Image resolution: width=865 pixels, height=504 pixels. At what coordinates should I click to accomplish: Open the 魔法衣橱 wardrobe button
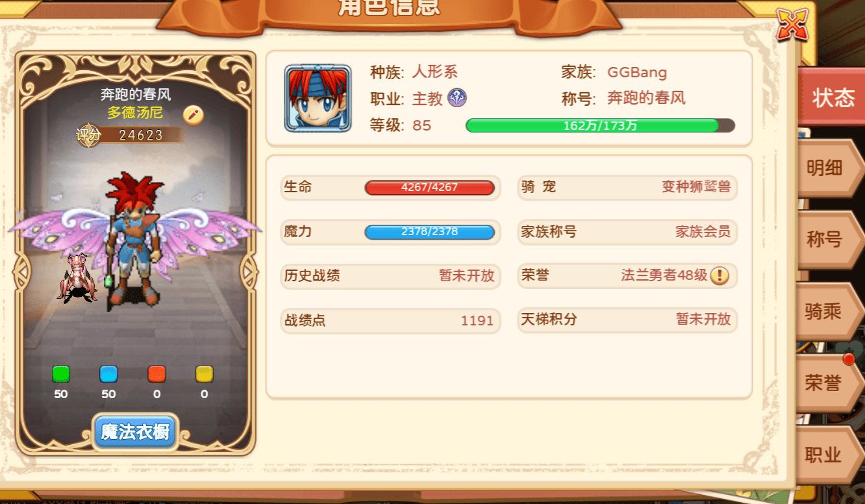135,432
